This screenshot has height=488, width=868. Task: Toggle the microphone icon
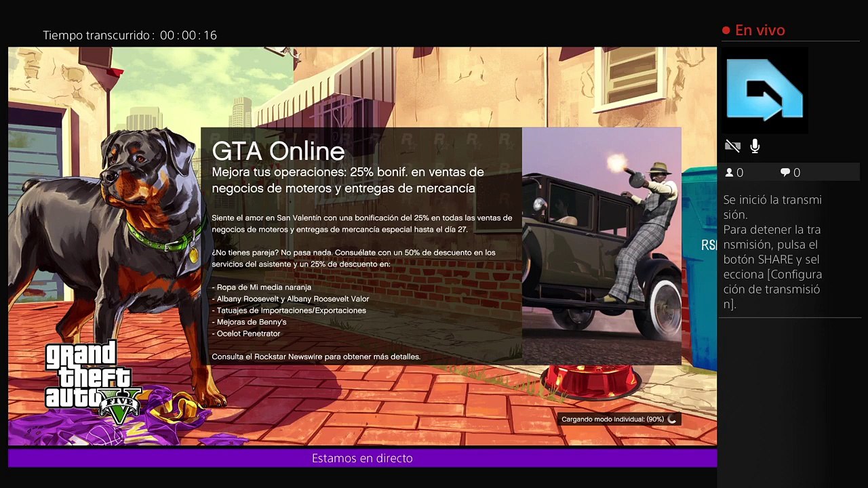(755, 146)
